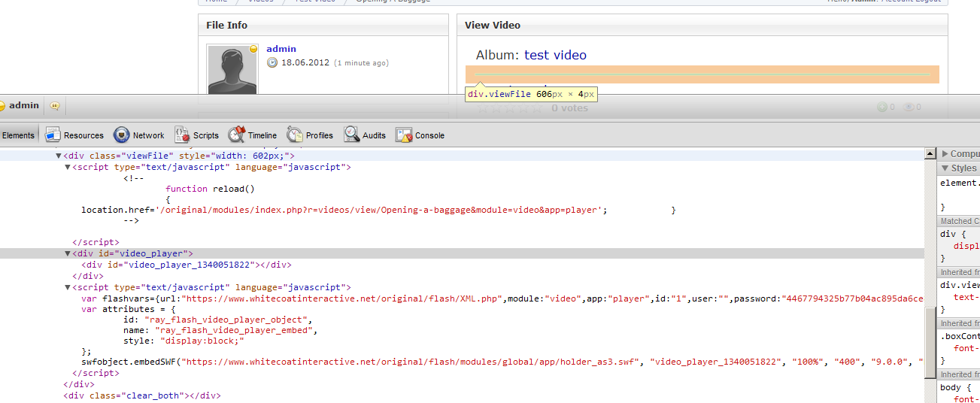Click the Scripts panel icon

click(x=182, y=135)
